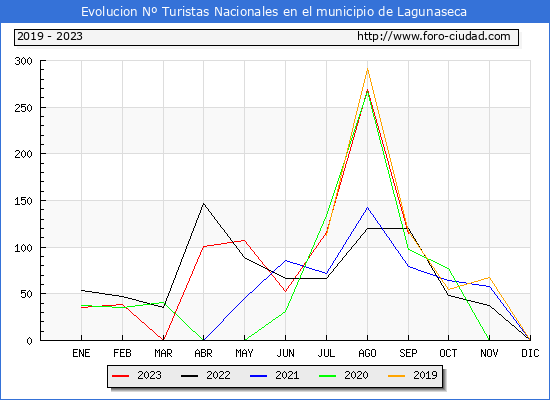Click the 150 value on the y-axis
This screenshot has width=550, height=400.
tap(24, 201)
